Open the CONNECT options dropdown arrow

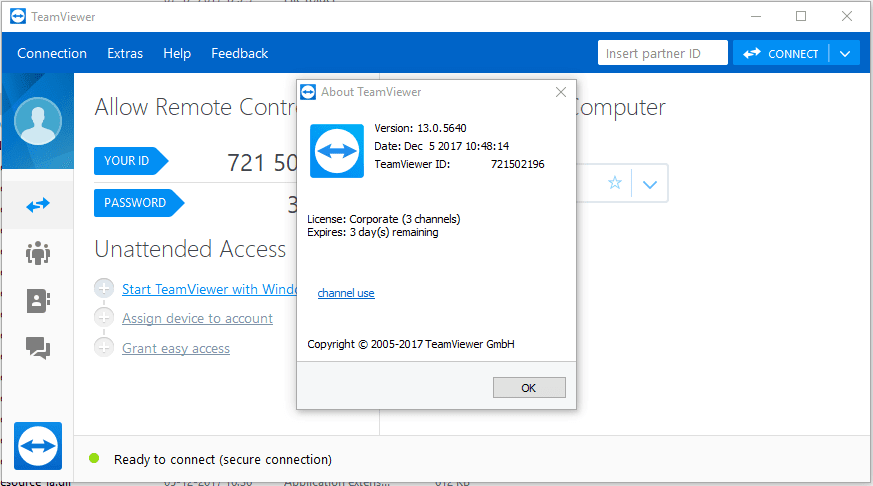coord(845,54)
